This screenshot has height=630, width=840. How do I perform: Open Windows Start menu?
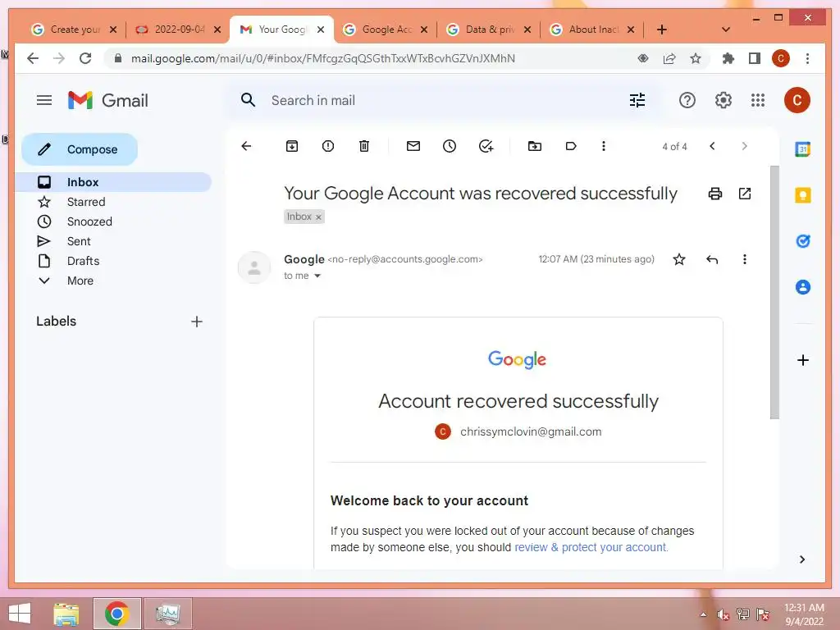point(20,614)
